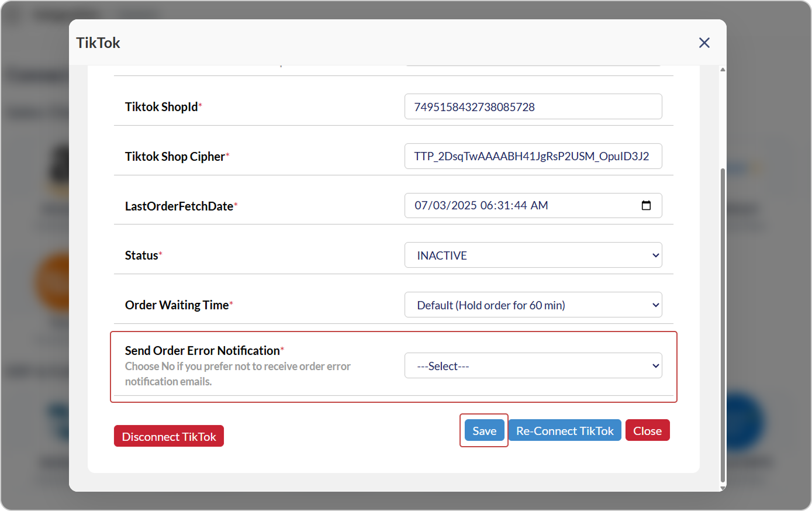Open the Send Order Error Notification select box
This screenshot has width=812, height=511.
pyautogui.click(x=533, y=366)
